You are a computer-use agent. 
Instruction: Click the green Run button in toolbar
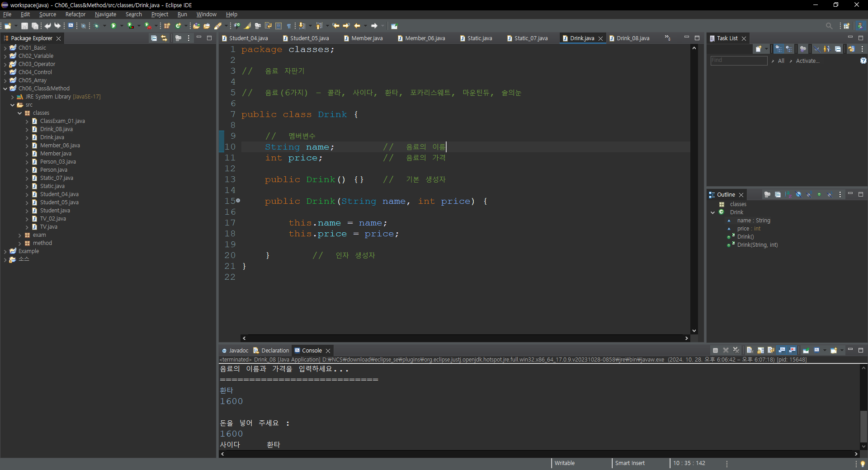(113, 26)
